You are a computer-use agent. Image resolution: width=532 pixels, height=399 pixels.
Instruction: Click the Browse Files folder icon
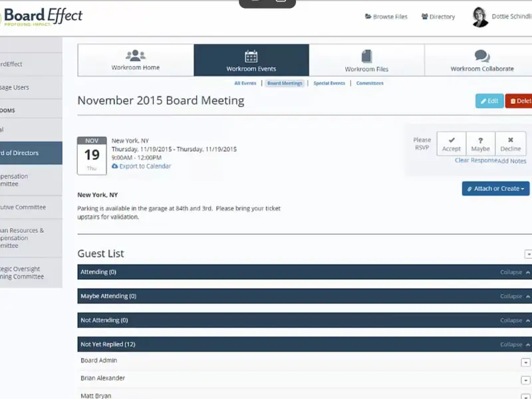click(x=368, y=17)
